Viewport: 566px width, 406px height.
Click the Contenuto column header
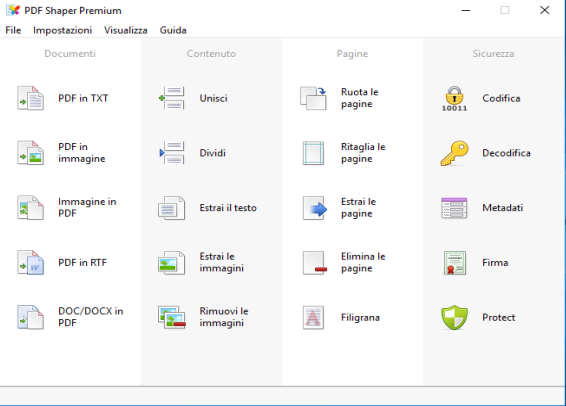click(x=211, y=54)
